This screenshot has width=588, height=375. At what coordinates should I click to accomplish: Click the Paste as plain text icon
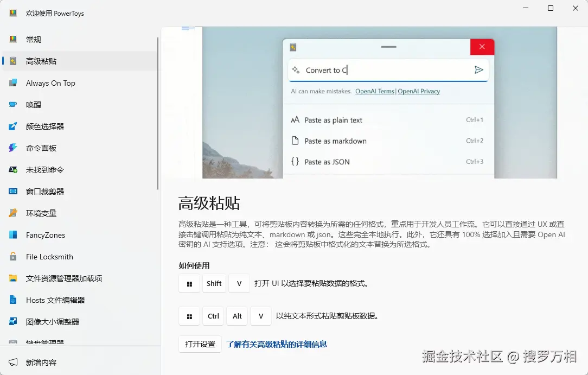point(295,120)
